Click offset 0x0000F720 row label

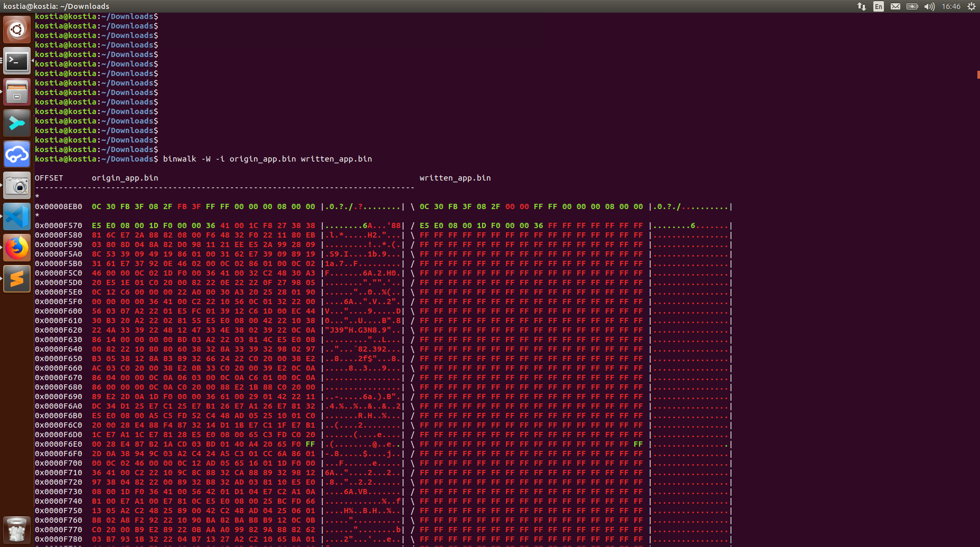pyautogui.click(x=59, y=482)
